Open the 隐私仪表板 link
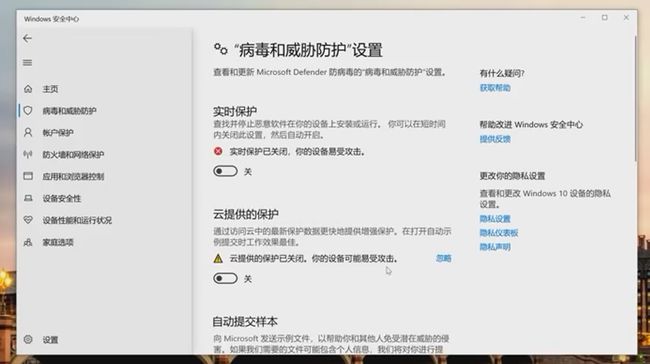Viewport: 650px width, 364px height. [499, 233]
